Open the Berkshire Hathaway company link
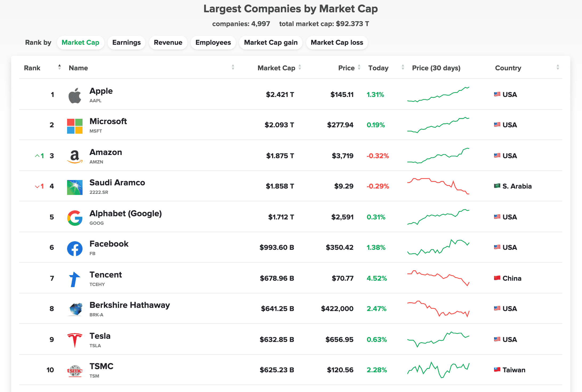Image resolution: width=582 pixels, height=392 pixels. (130, 305)
